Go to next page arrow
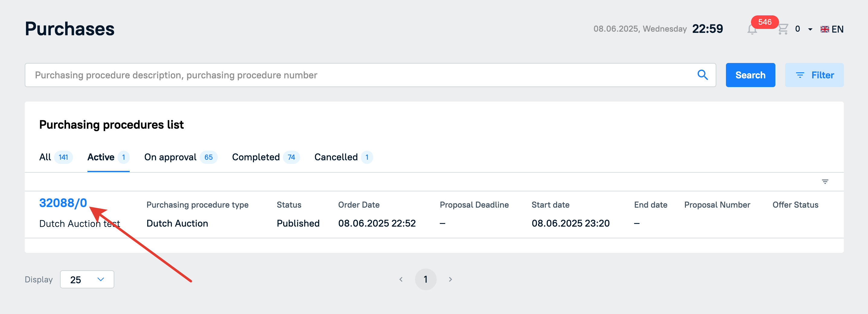This screenshot has height=314, width=868. [451, 279]
